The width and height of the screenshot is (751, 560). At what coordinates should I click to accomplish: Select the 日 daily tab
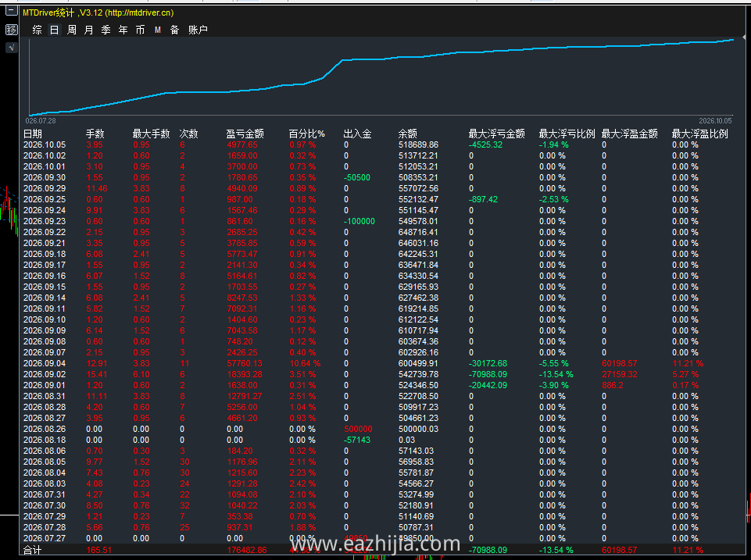click(55, 30)
